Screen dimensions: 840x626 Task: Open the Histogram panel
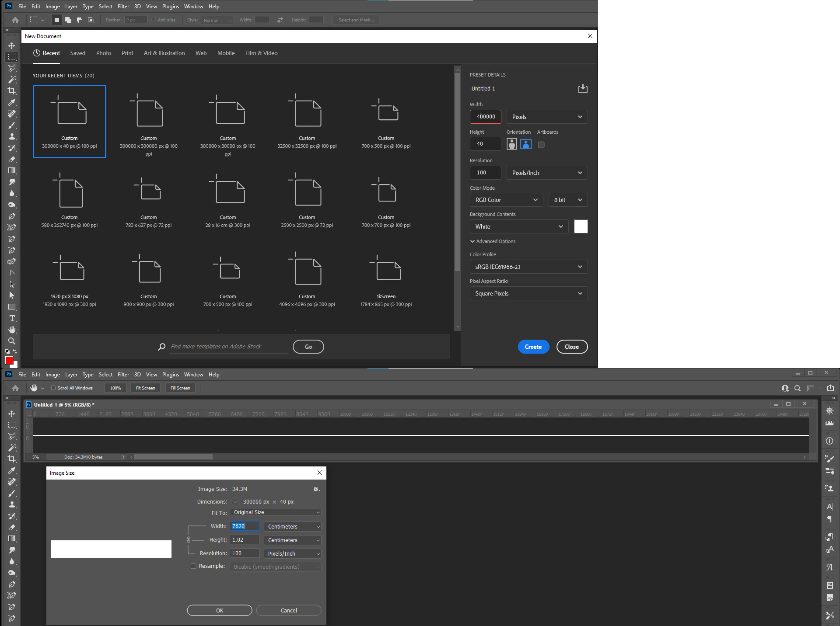click(829, 423)
